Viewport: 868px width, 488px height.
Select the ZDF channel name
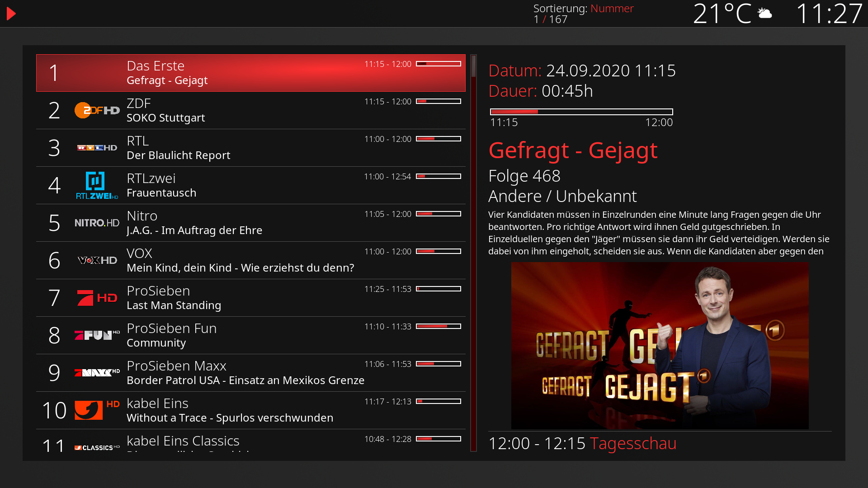click(139, 103)
